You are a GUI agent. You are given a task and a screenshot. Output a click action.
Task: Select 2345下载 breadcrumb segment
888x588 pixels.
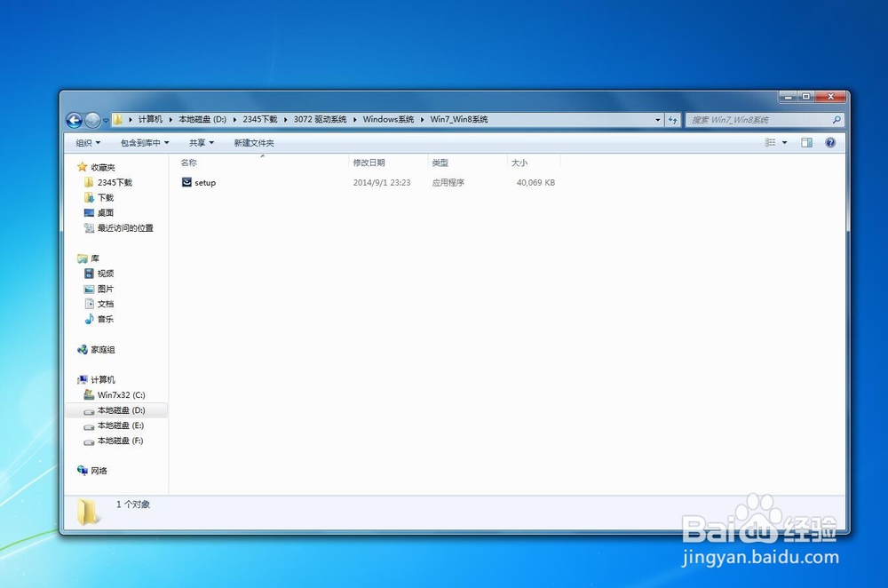pos(260,120)
